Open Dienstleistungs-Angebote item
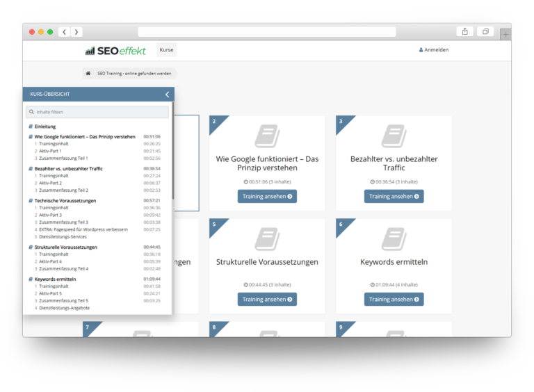The width and height of the screenshot is (534, 392). 64,308
